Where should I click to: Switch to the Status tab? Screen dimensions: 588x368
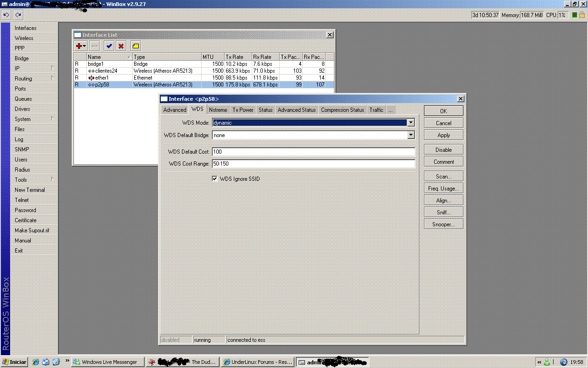click(x=266, y=110)
